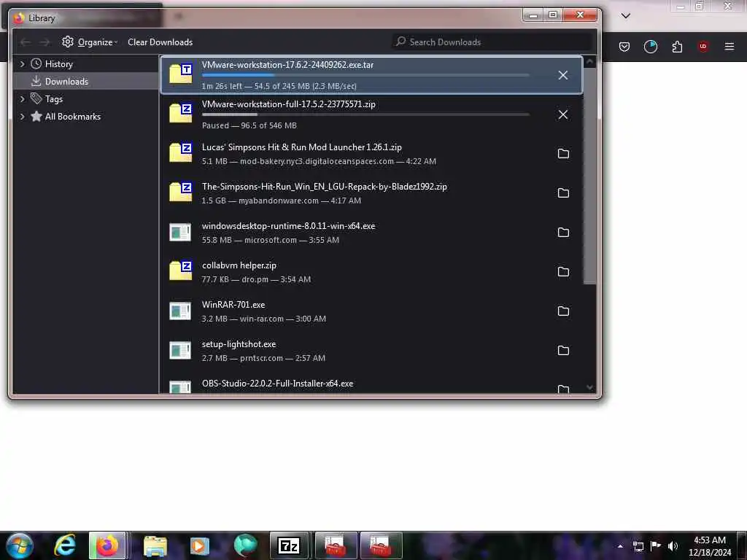Select the WinRAR-701.exe entry
The image size is (747, 560).
[371, 311]
